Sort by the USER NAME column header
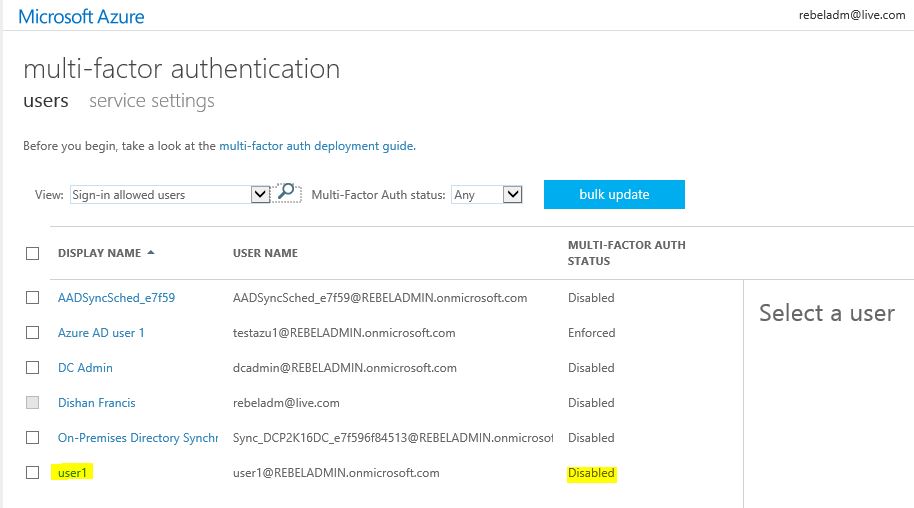Viewport: 914px width, 508px height. 265,253
